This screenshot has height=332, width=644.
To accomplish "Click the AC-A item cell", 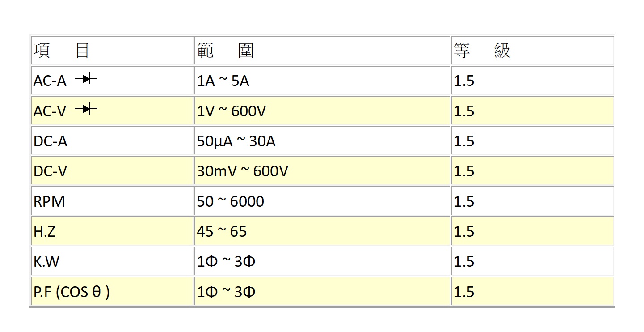I will (113, 81).
